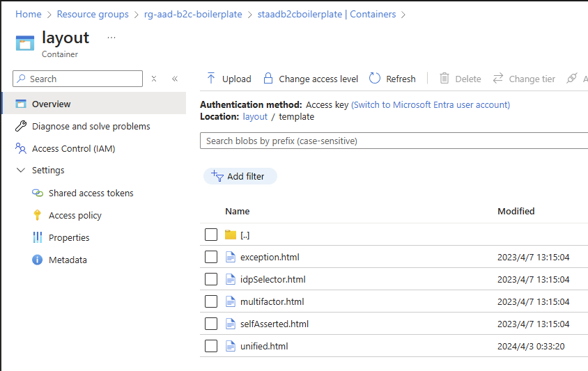This screenshot has height=371, width=588.
Task: Click the Upload arrow icon
Action: 211,79
